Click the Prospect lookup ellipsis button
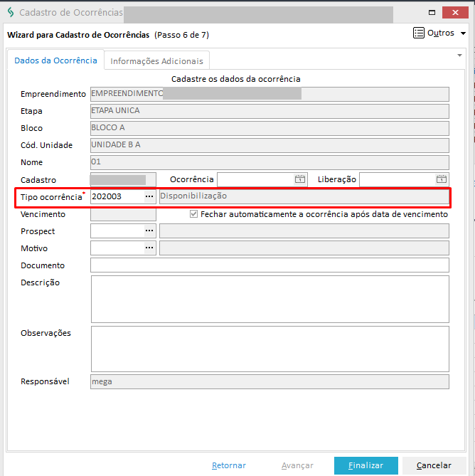475x476 pixels. click(149, 231)
